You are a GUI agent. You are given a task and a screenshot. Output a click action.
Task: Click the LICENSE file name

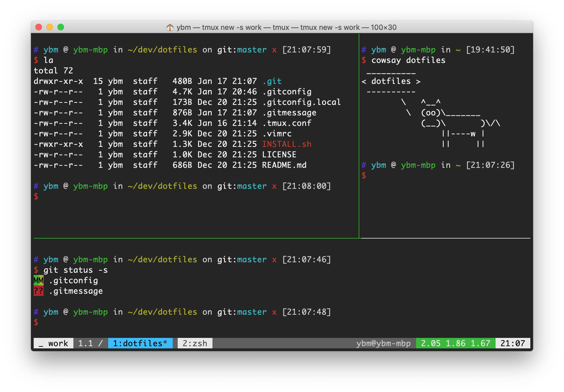tap(279, 155)
